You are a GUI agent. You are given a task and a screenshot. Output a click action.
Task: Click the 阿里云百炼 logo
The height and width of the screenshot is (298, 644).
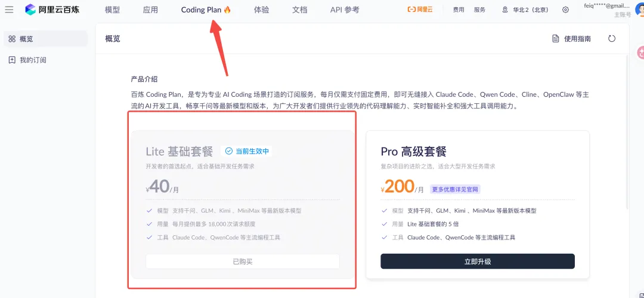52,10
